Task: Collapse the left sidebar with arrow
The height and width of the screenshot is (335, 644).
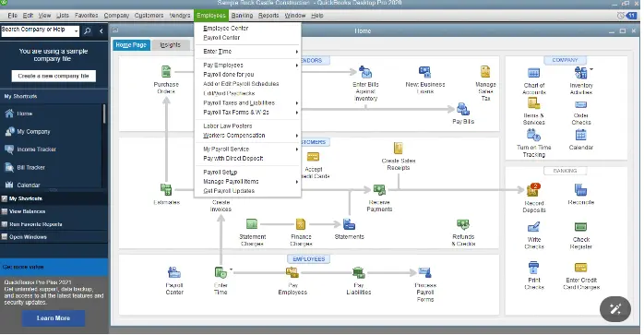Action: pos(101,30)
